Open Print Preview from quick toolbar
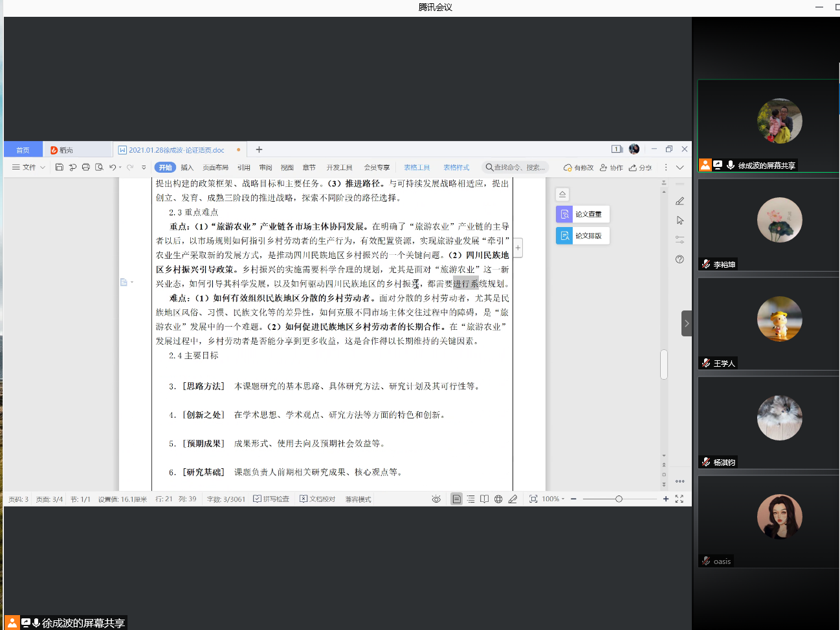840x630 pixels. 99,168
